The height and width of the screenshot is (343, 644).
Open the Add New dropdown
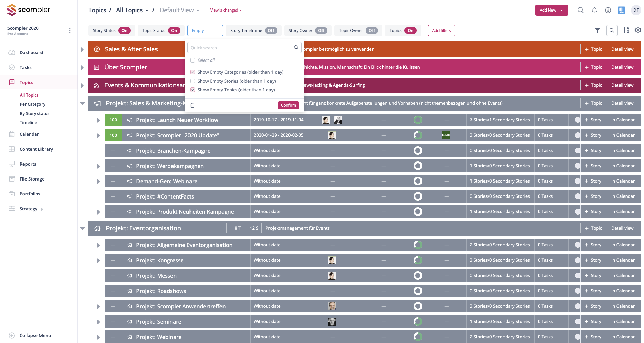(551, 10)
